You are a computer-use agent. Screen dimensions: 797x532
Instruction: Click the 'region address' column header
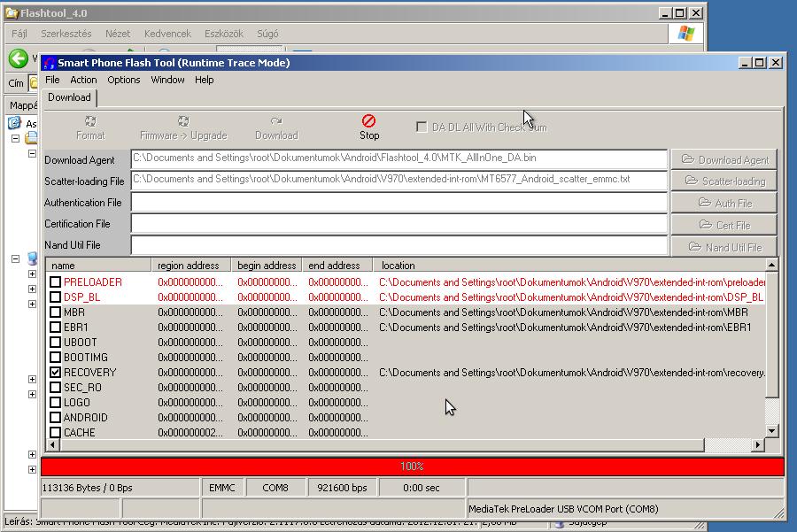191,266
